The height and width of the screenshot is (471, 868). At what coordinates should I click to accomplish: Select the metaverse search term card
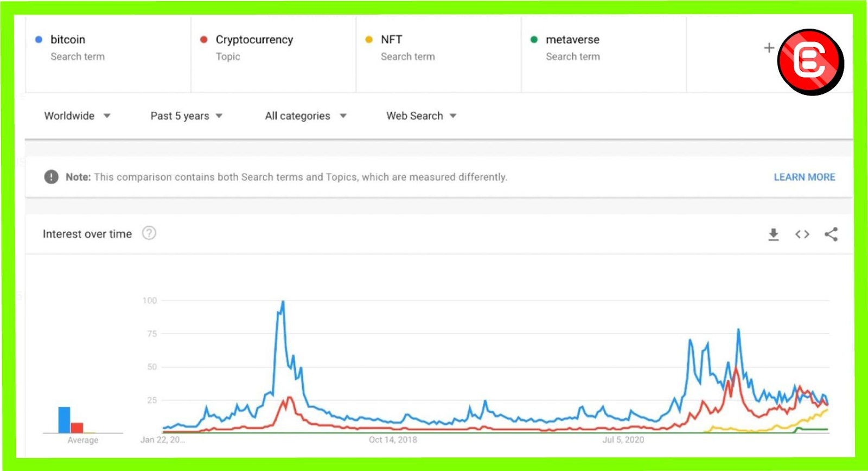click(x=603, y=49)
